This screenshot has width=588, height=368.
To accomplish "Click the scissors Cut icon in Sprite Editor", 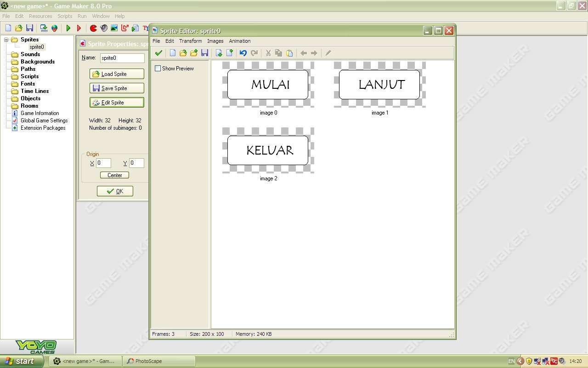I will [x=268, y=53].
